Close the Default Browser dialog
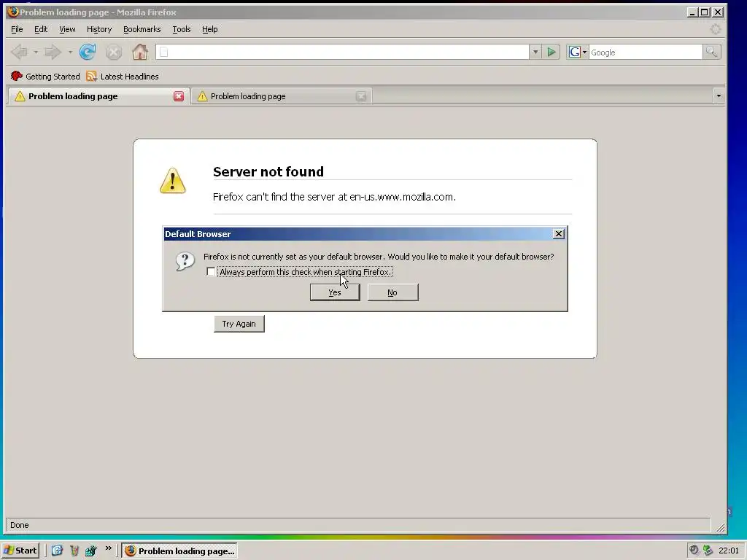The image size is (747, 560). pyautogui.click(x=559, y=234)
